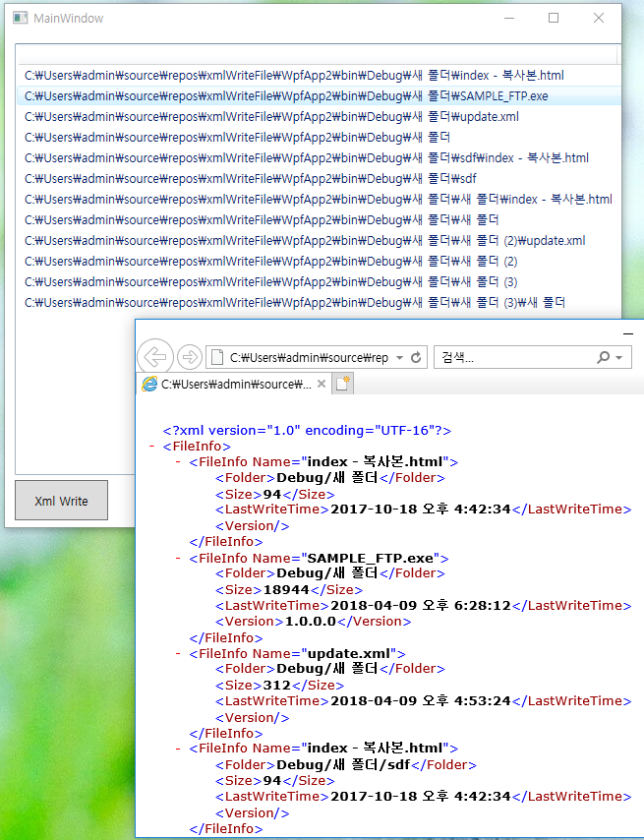Go back in the Internet Explorer window

(155, 356)
